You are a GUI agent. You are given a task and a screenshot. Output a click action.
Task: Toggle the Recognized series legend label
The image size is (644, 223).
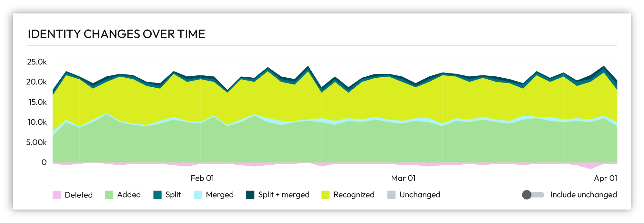354,195
